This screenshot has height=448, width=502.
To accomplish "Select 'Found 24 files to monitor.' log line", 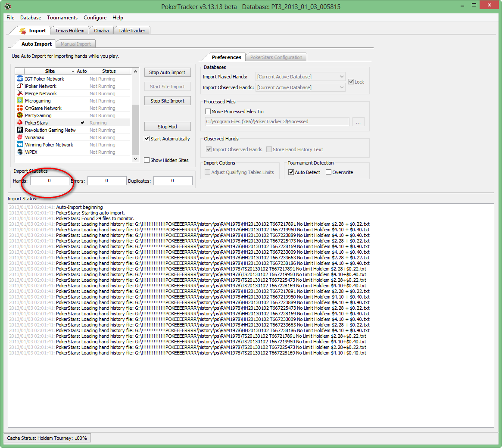I will tap(95, 218).
